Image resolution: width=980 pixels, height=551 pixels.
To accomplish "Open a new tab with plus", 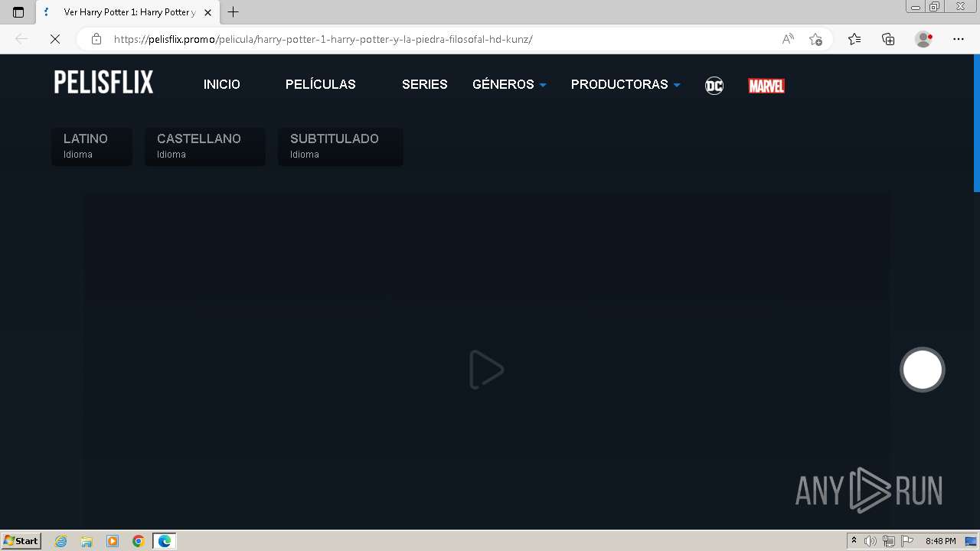I will pyautogui.click(x=234, y=12).
